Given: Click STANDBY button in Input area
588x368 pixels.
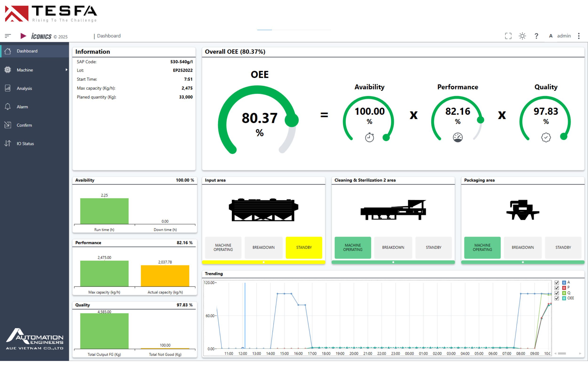Looking at the screenshot, I should 304,247.
